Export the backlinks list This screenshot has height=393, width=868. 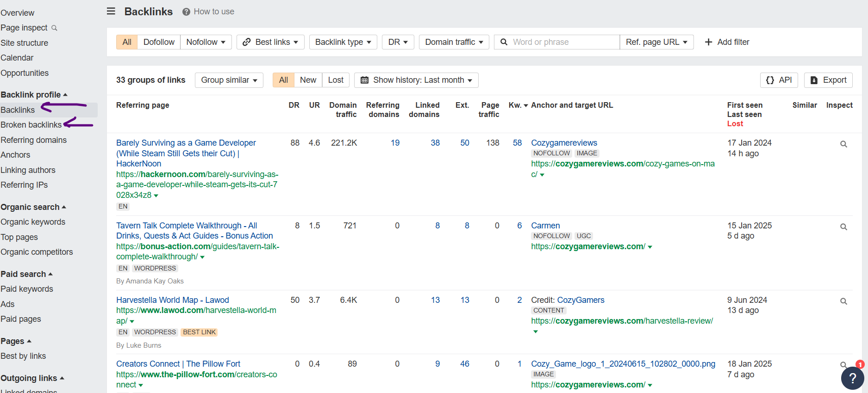pyautogui.click(x=828, y=80)
